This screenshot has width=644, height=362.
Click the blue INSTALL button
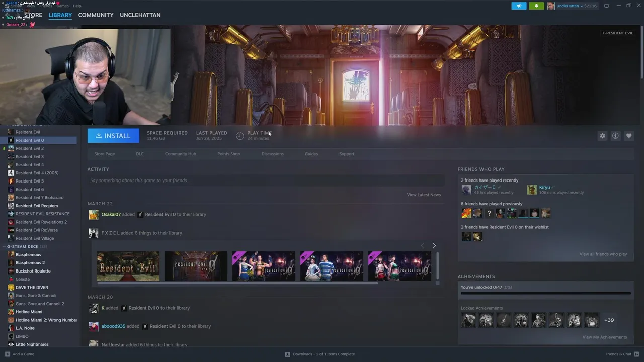click(113, 136)
